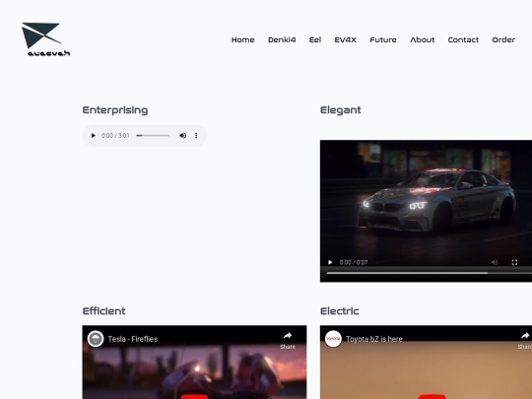Play the Elegant car video

tap(330, 262)
